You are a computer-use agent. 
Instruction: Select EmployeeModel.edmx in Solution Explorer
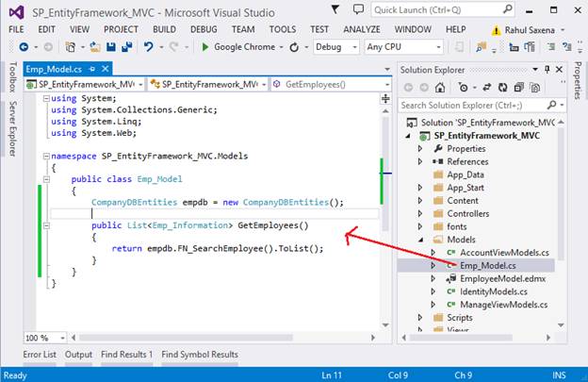[x=502, y=279]
